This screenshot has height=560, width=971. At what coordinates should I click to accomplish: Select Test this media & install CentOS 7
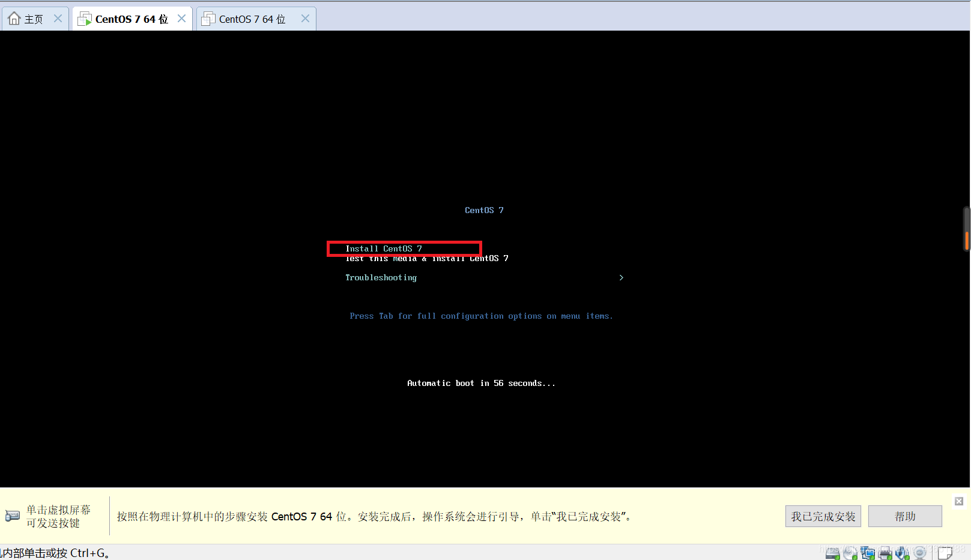(x=426, y=259)
